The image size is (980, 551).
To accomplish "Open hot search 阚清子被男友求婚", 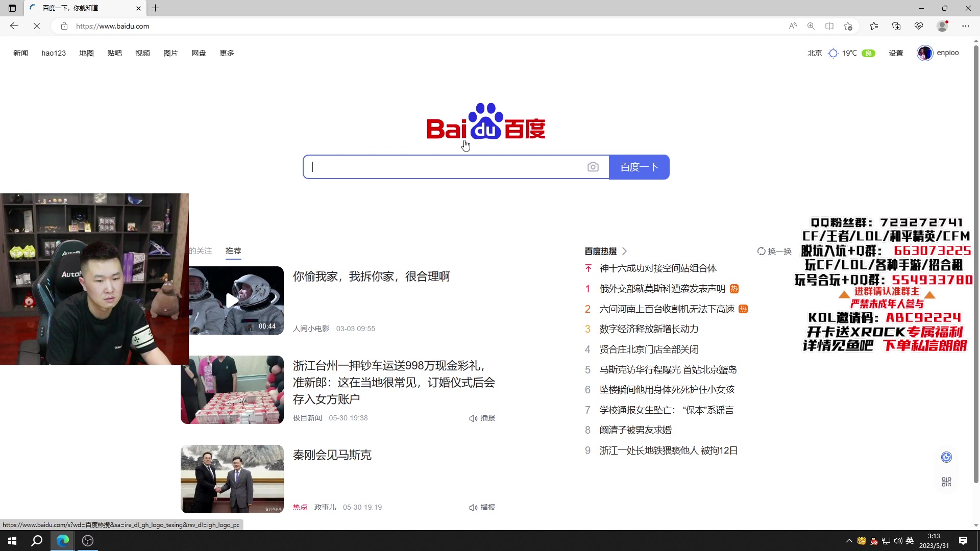I will click(635, 430).
